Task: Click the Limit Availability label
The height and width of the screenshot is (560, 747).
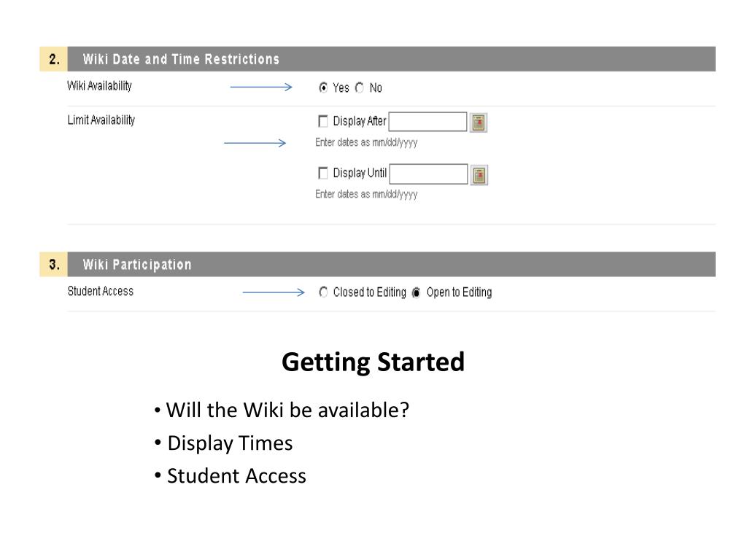Action: click(x=101, y=120)
